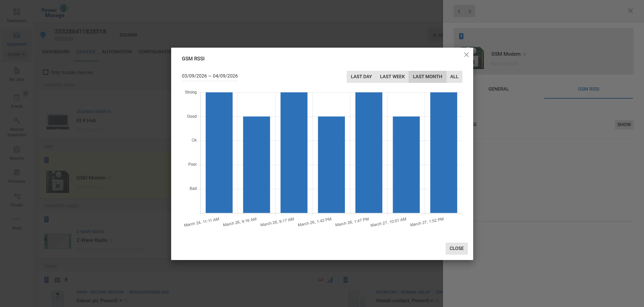Click the March 27, 1:52 PM bar
Image resolution: width=644 pixels, height=307 pixels.
coord(443,153)
